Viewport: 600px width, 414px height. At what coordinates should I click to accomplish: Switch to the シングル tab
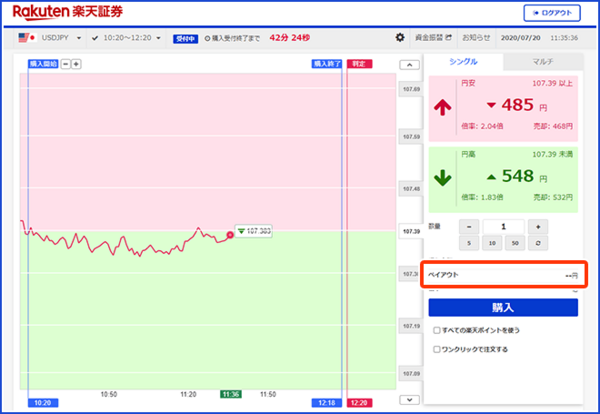(x=463, y=62)
